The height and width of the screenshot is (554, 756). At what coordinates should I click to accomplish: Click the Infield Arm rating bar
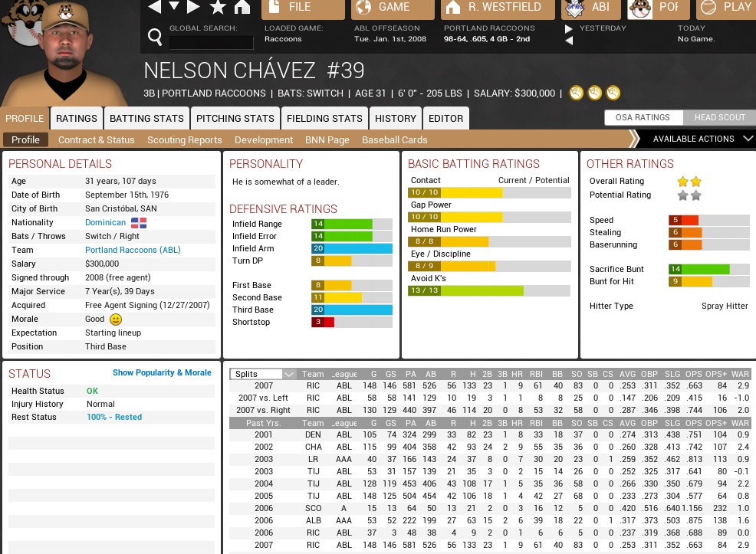[351, 248]
